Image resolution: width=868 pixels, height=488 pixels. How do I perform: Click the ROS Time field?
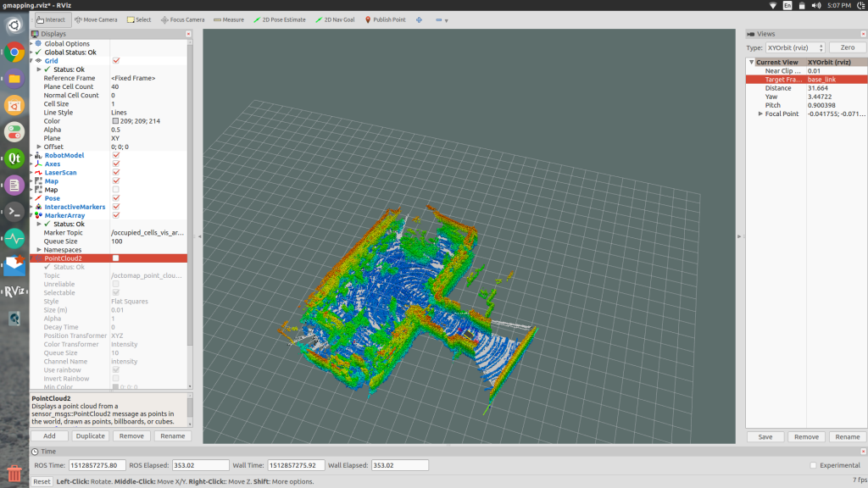97,465
